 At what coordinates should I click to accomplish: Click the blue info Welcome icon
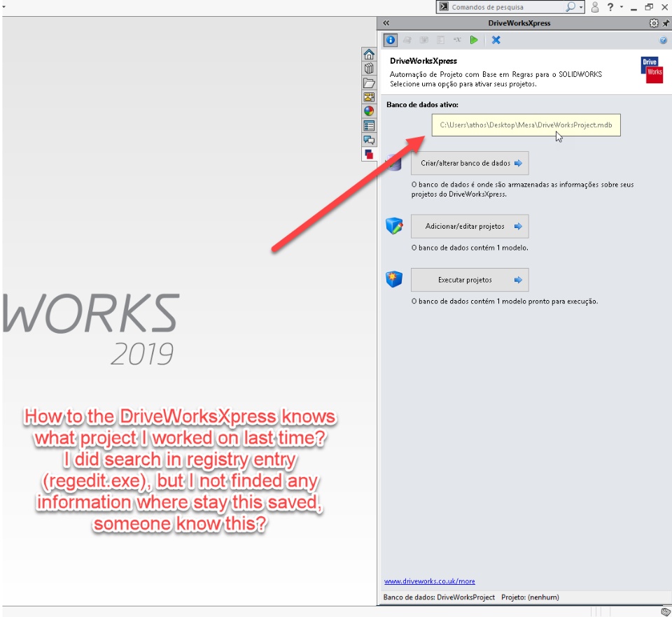[391, 40]
